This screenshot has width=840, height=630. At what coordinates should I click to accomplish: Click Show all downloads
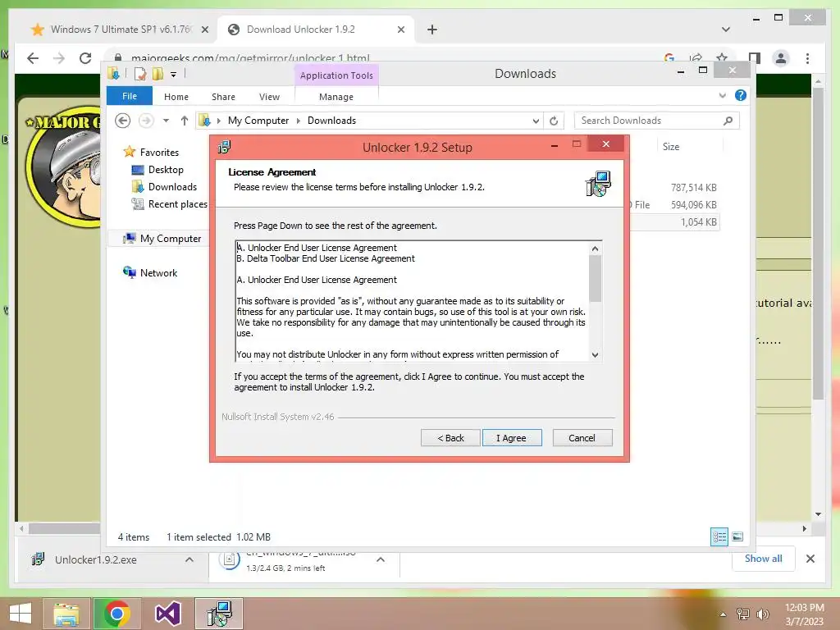click(x=764, y=559)
